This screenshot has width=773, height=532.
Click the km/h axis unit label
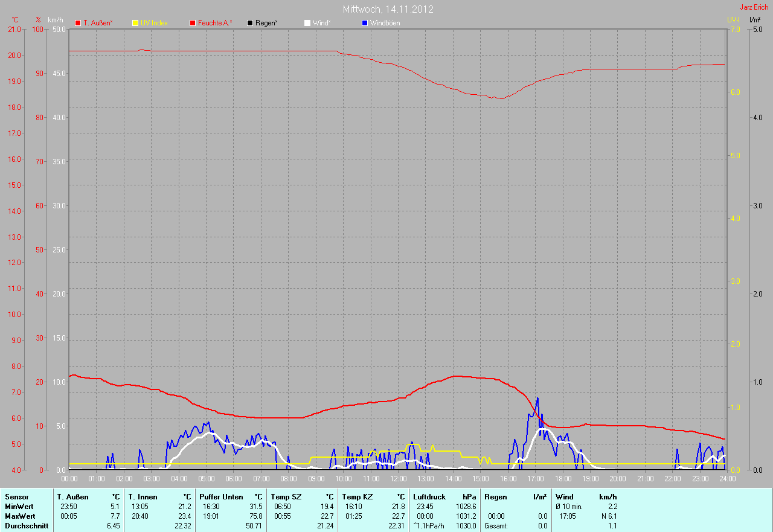pos(55,20)
